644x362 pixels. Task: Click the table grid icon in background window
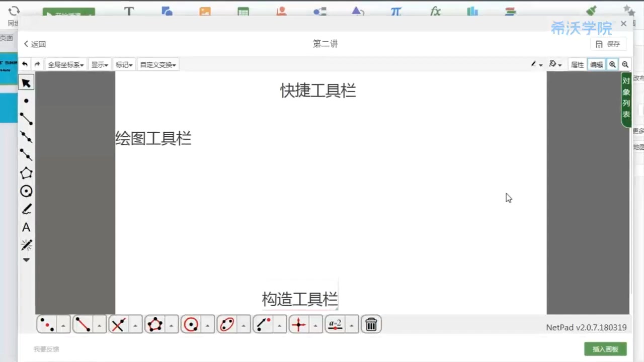[244, 11]
